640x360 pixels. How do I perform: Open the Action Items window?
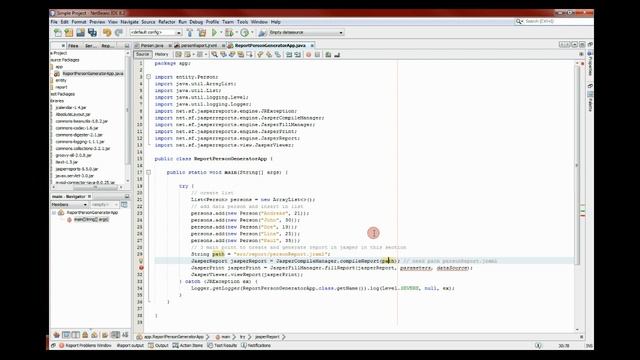pos(188,345)
